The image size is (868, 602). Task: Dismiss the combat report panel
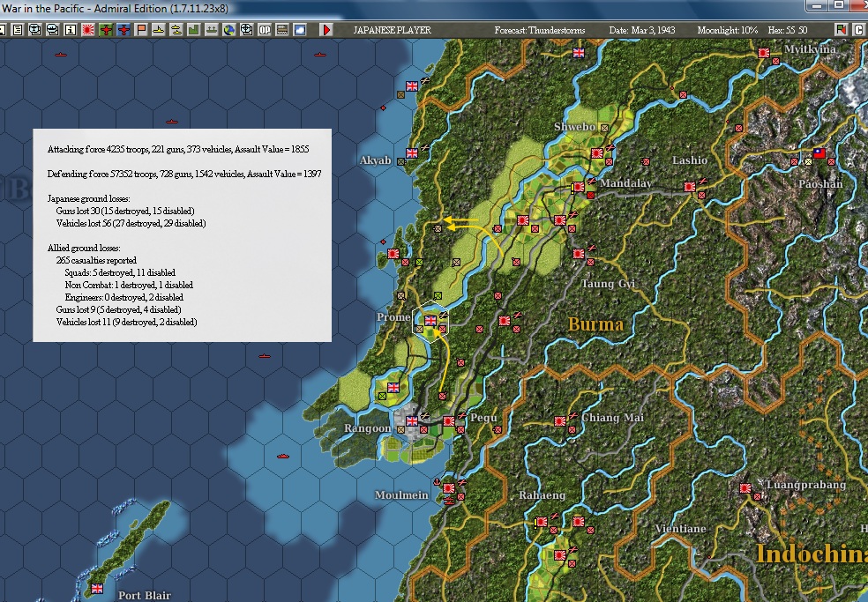click(x=182, y=235)
